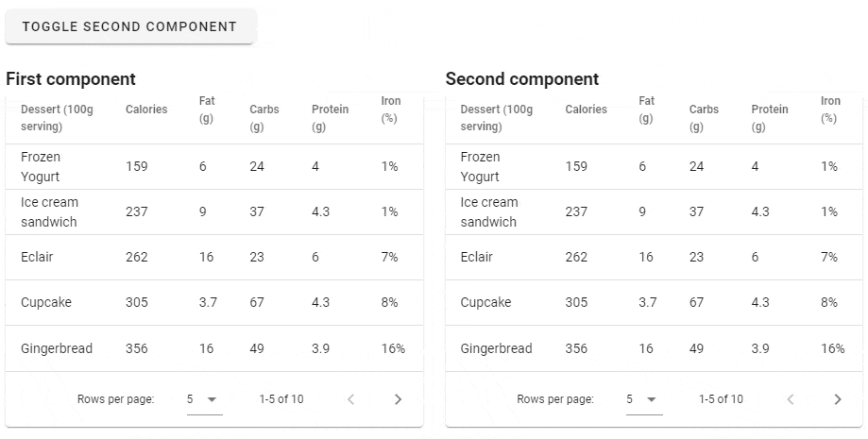Click Iron (%) header in second table
This screenshot has width=868, height=439.
(830, 110)
